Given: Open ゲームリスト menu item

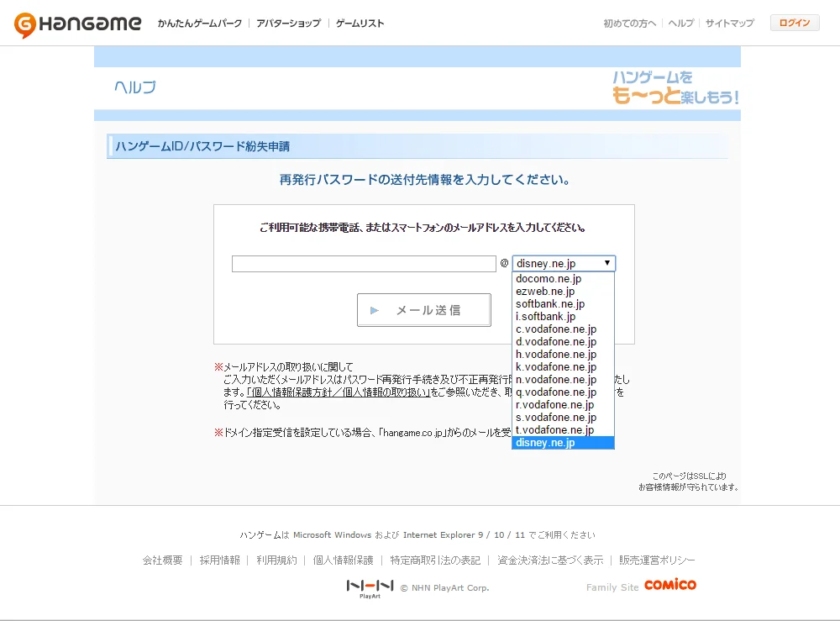Looking at the screenshot, I should (x=360, y=23).
